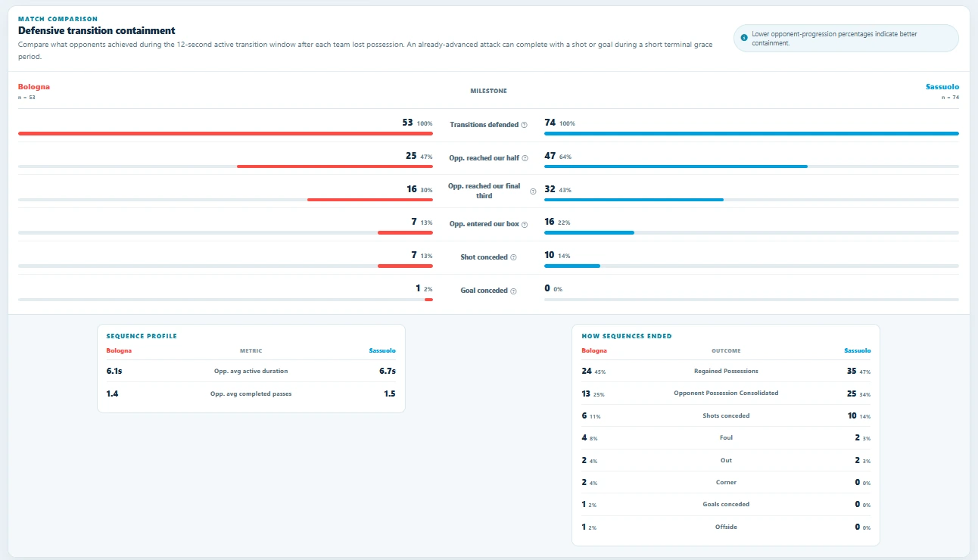Image resolution: width=978 pixels, height=560 pixels.
Task: Click Sassuolo's blue Shot conceded bar
Action: (x=572, y=266)
